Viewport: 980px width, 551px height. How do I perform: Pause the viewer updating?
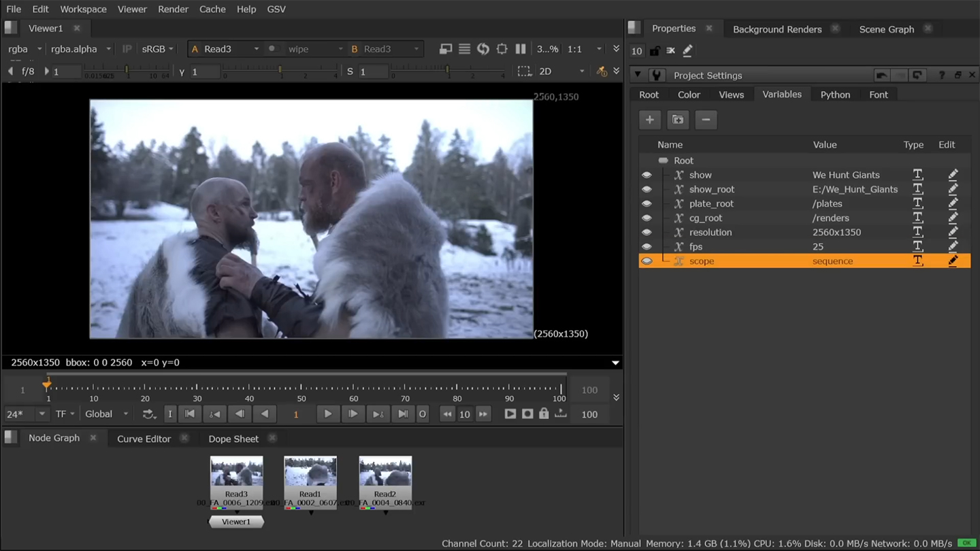click(x=521, y=49)
